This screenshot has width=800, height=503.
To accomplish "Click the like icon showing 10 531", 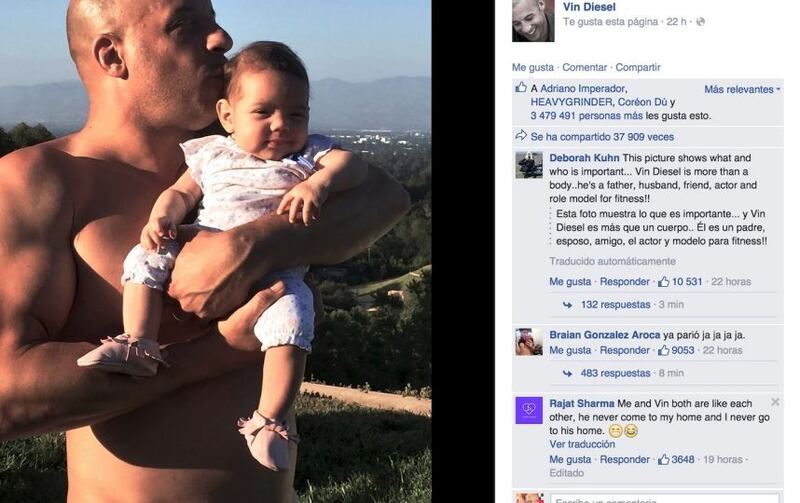I will (x=663, y=282).
